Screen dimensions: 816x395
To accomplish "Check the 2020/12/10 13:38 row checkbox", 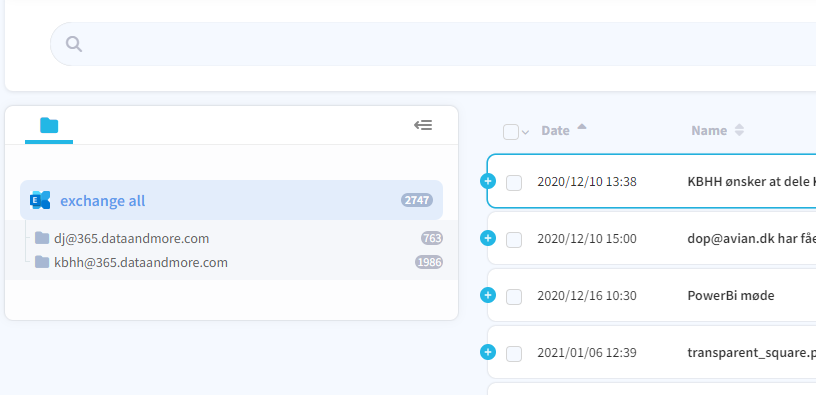I will [x=514, y=183].
